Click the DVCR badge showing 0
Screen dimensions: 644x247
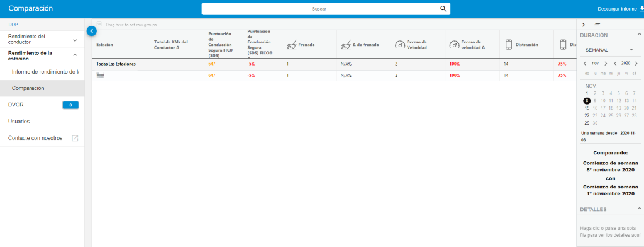click(x=70, y=105)
